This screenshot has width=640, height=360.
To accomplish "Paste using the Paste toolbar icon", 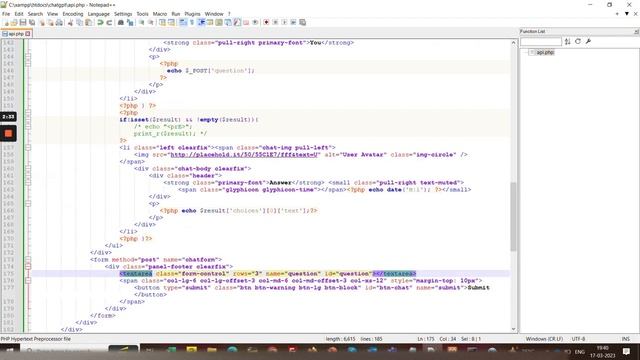I will pyautogui.click(x=88, y=22).
